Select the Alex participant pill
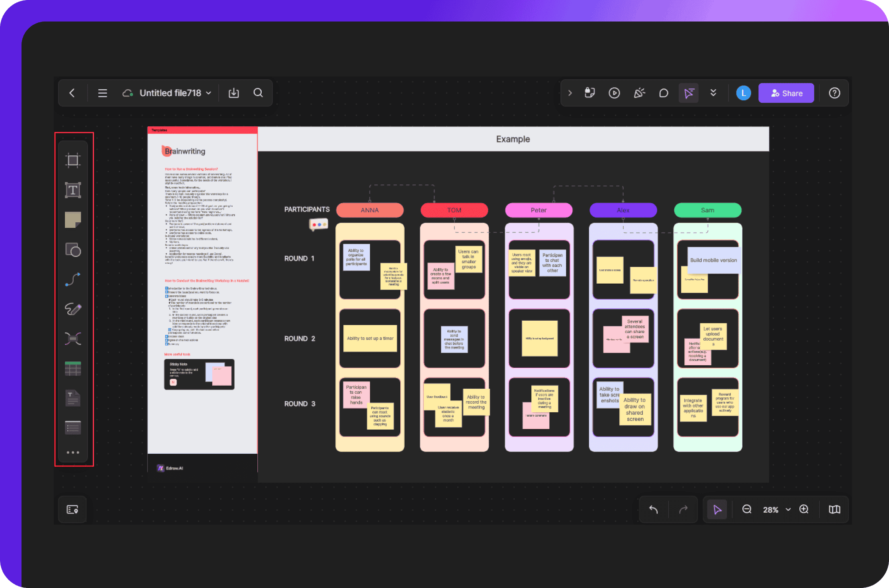 [x=623, y=210]
